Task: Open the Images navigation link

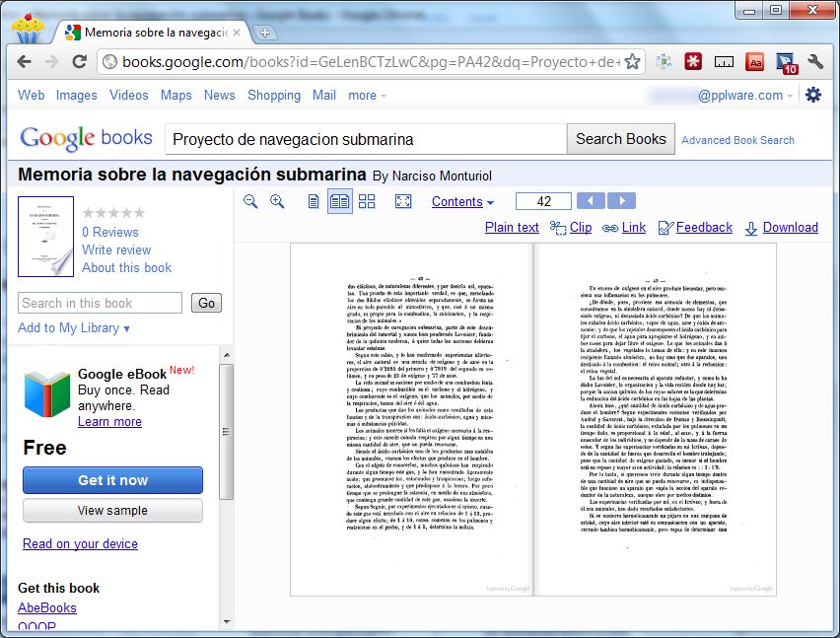Action: 77,95
